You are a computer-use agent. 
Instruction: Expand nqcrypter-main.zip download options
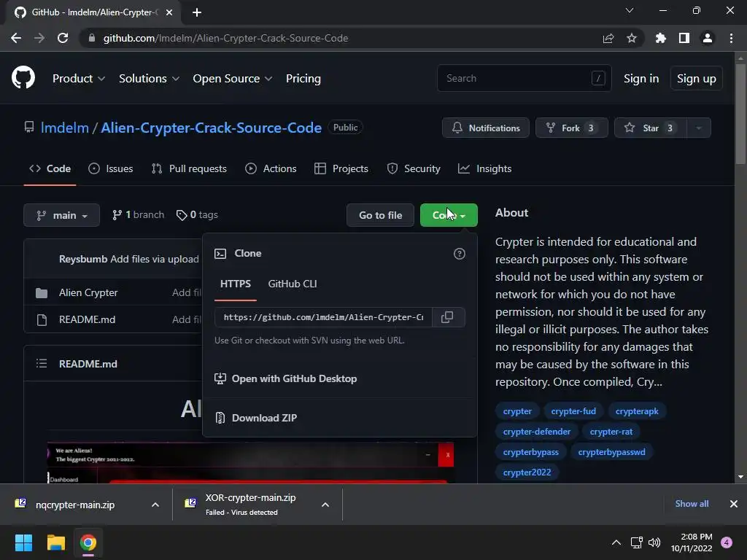coord(155,505)
